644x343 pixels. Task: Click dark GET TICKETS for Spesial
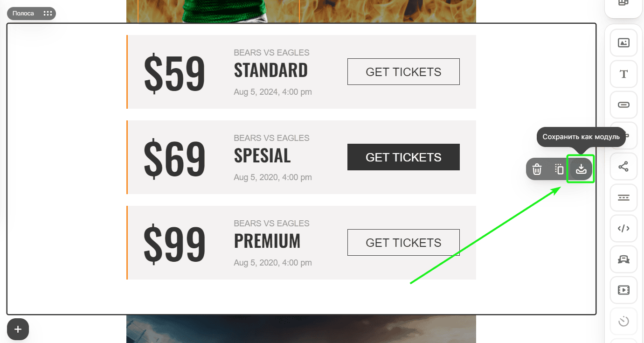(403, 157)
